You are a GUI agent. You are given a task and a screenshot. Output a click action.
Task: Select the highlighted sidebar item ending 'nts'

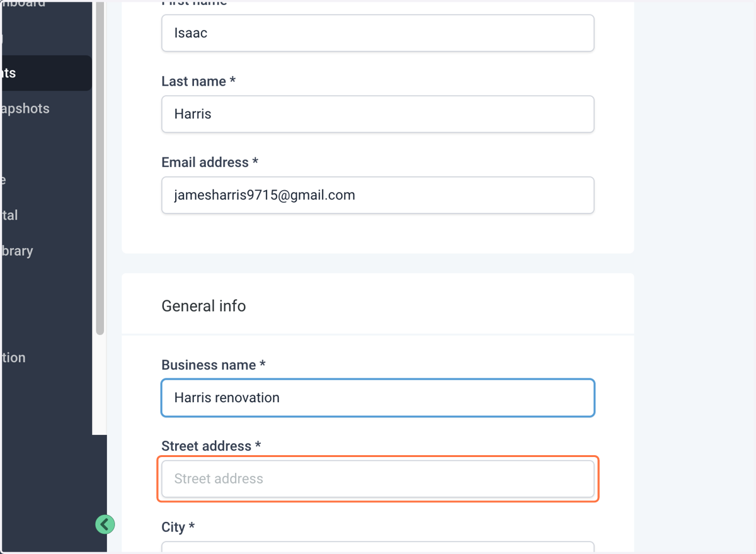(x=45, y=73)
